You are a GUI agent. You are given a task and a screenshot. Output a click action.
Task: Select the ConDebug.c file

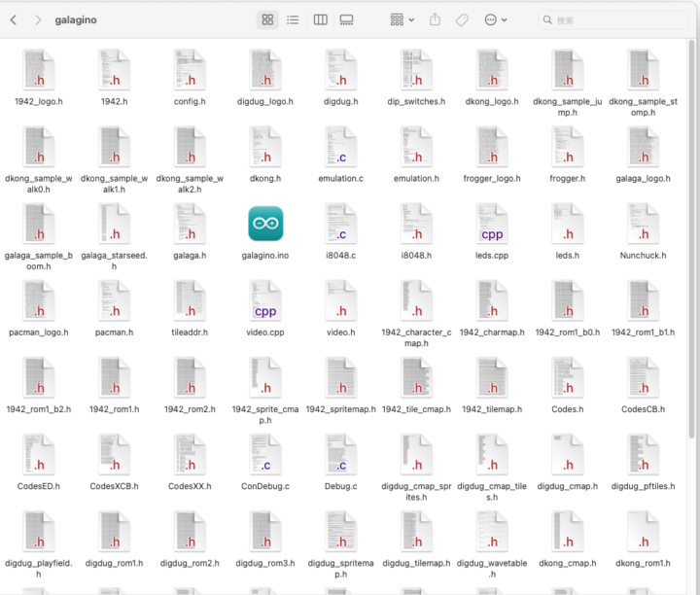coord(264,454)
